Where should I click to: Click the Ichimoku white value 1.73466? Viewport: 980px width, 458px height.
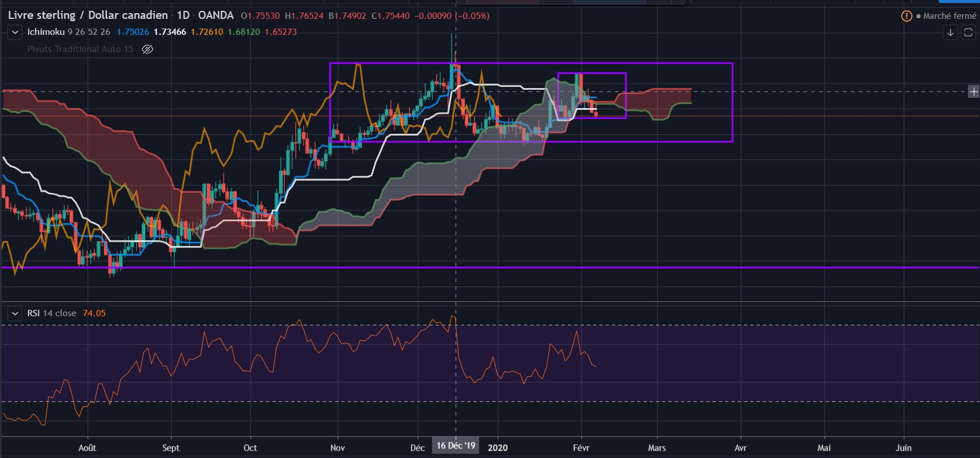pos(170,32)
